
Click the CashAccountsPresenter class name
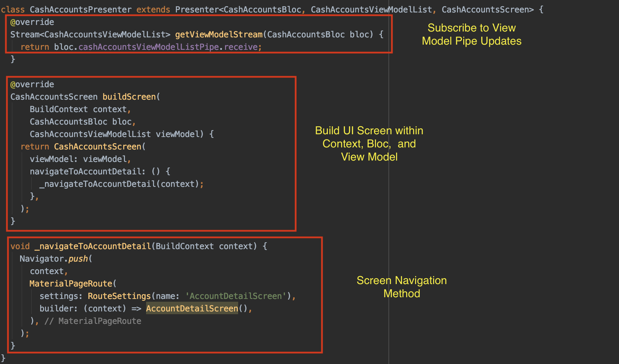click(80, 10)
